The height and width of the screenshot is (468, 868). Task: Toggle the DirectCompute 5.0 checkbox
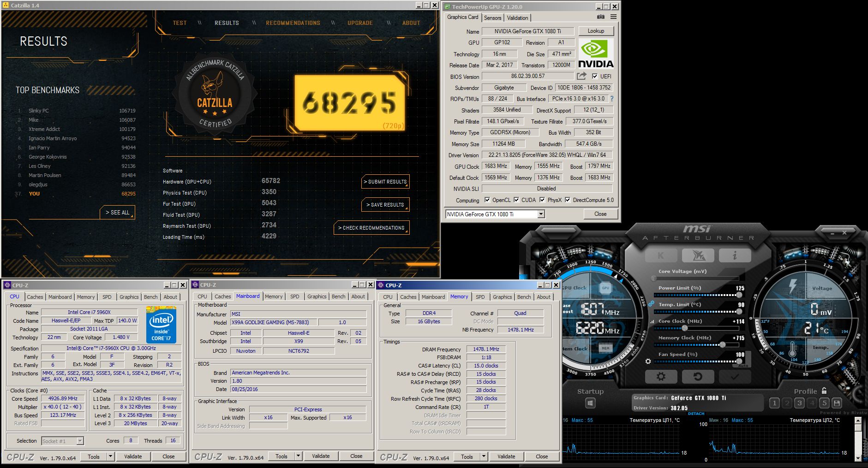(x=568, y=200)
